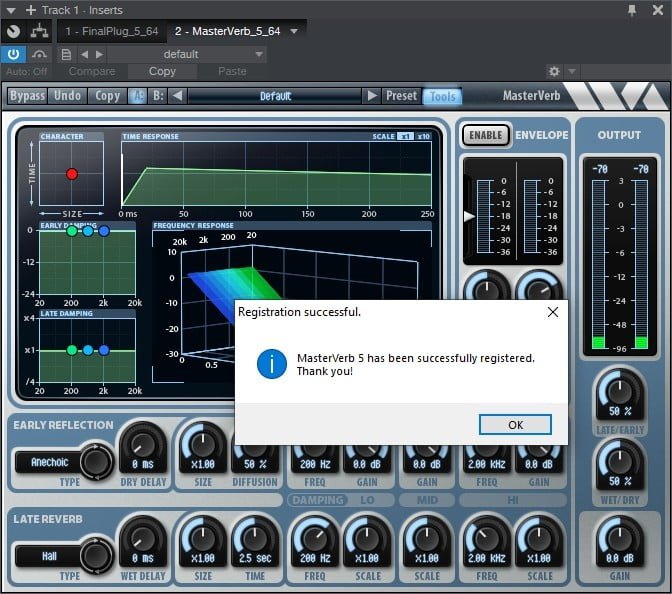Click the dark blue late damping node
Screen dimensions: 672x594
click(104, 350)
